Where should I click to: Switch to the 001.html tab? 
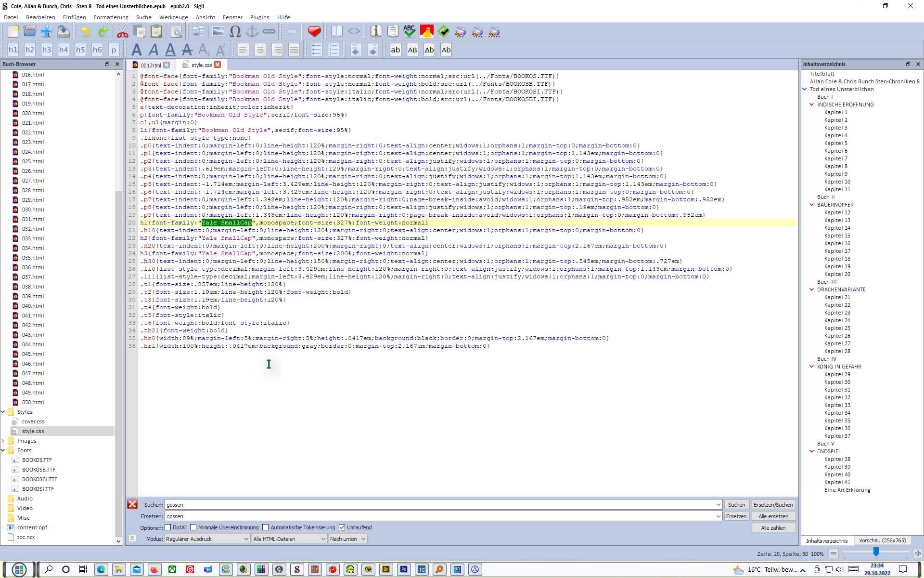click(150, 65)
